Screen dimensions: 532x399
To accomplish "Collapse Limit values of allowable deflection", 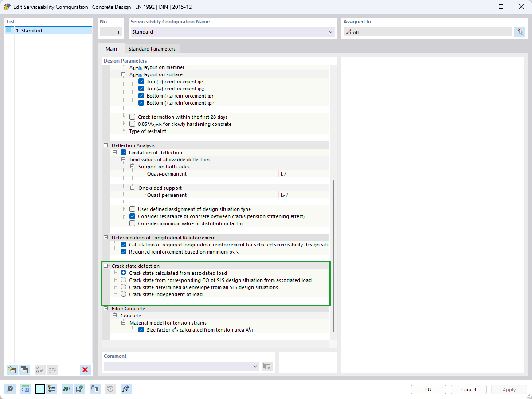I will tap(123, 160).
